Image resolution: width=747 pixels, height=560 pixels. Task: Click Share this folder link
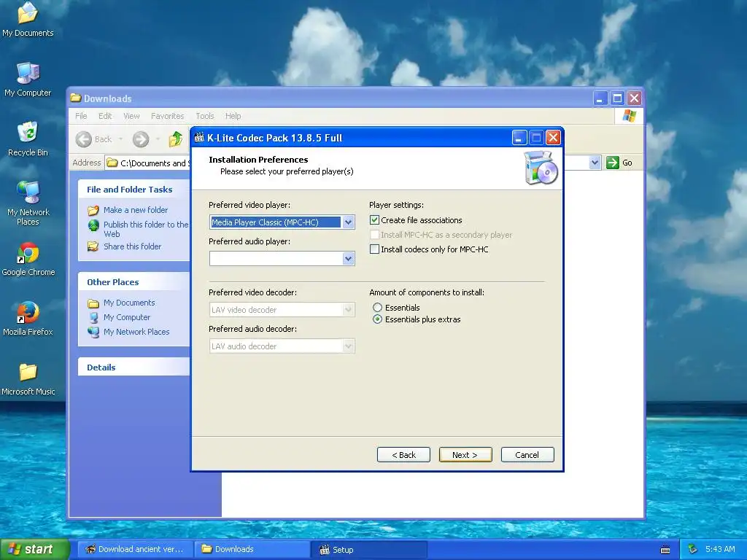133,246
